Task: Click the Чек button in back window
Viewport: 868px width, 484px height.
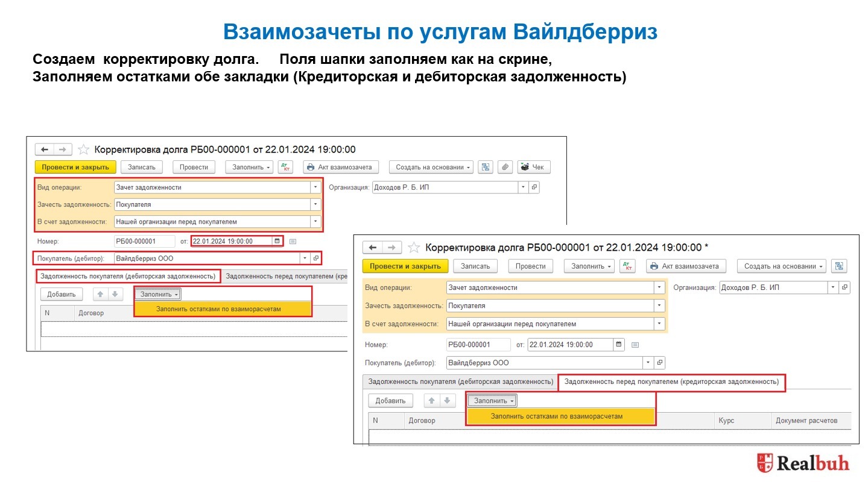Action: [533, 167]
